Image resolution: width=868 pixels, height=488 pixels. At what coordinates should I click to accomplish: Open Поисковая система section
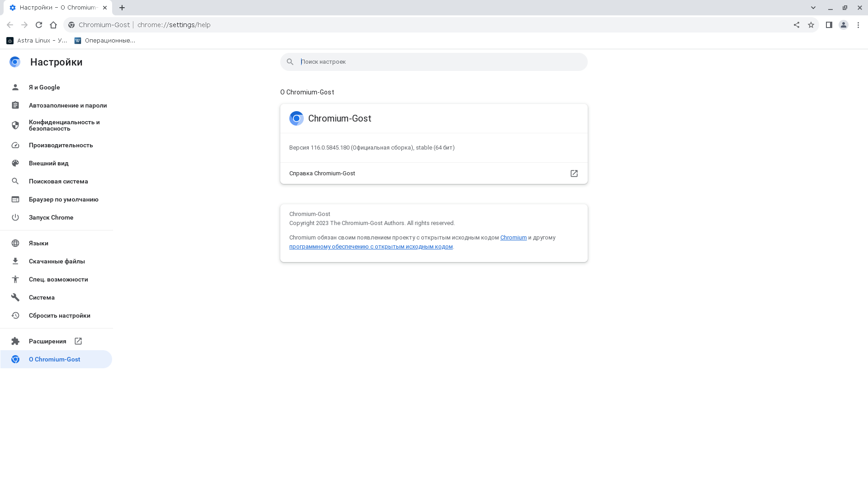pyautogui.click(x=56, y=181)
